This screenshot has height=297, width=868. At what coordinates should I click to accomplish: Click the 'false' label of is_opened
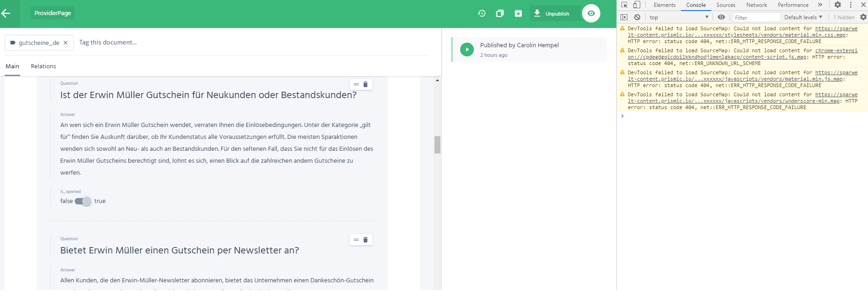pos(66,201)
